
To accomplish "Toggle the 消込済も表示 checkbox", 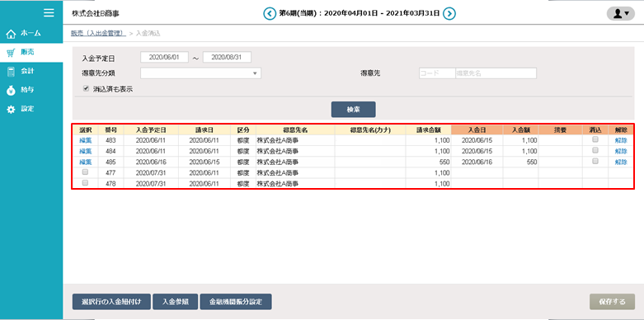I will (86, 88).
